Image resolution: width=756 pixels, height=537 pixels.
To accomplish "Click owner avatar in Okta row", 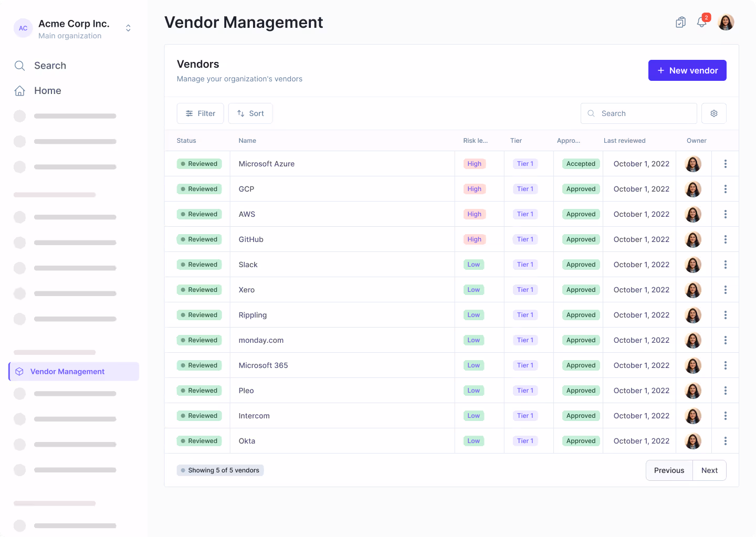I will pos(693,441).
